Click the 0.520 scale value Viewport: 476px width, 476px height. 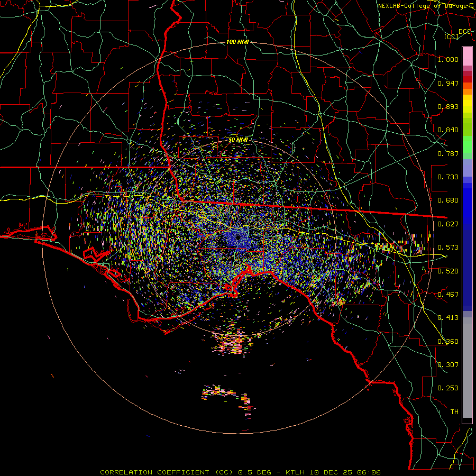point(448,271)
